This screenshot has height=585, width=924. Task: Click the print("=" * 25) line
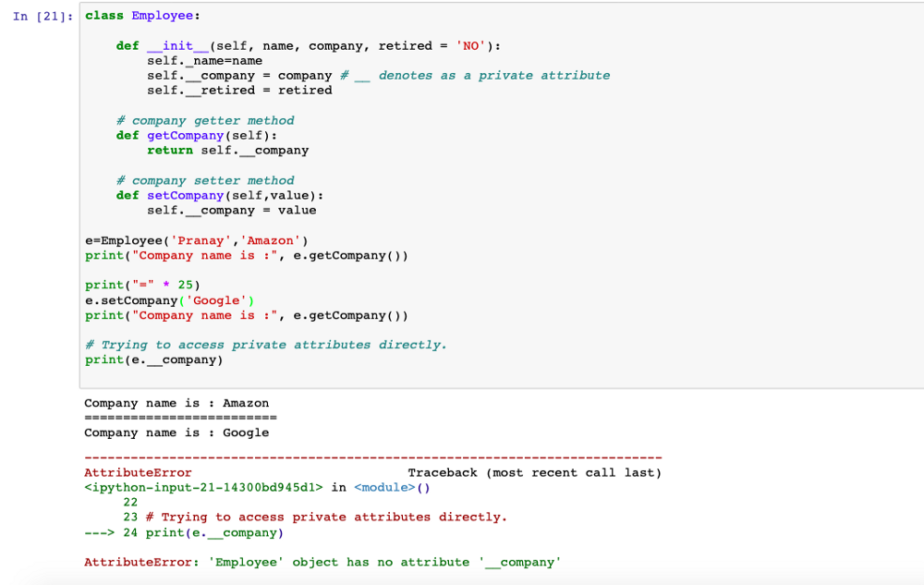coord(142,286)
